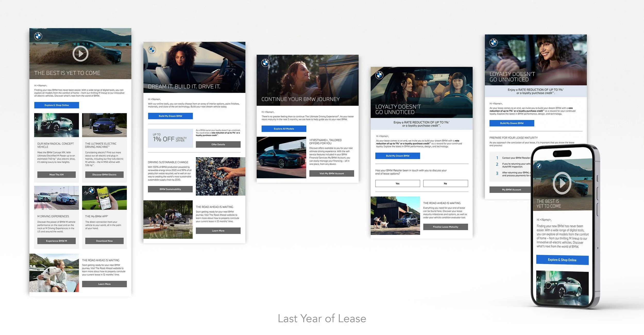The height and width of the screenshot is (335, 644).
Task: Select Yes for retailer contact question
Action: 397,184
